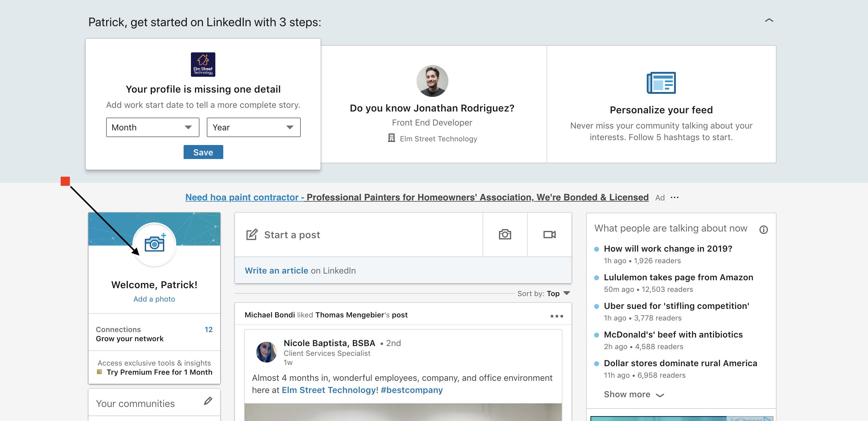This screenshot has width=868, height=421.
Task: Add a video to post via video icon
Action: click(x=549, y=235)
